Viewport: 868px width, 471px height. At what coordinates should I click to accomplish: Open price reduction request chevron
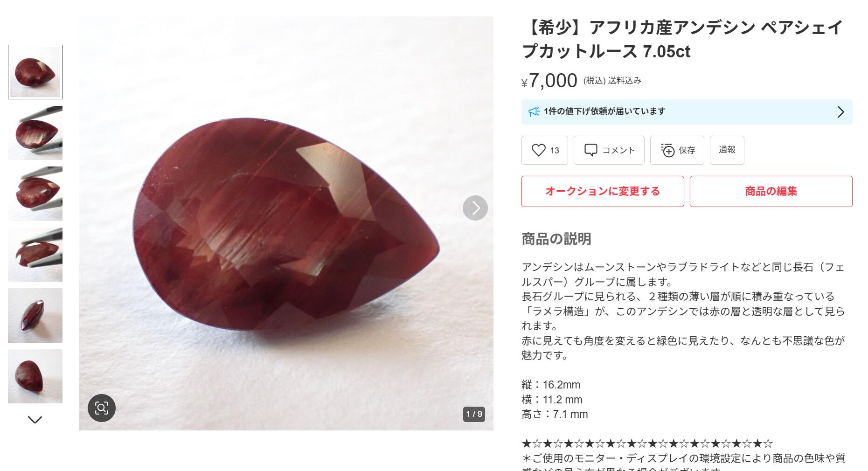click(x=840, y=112)
